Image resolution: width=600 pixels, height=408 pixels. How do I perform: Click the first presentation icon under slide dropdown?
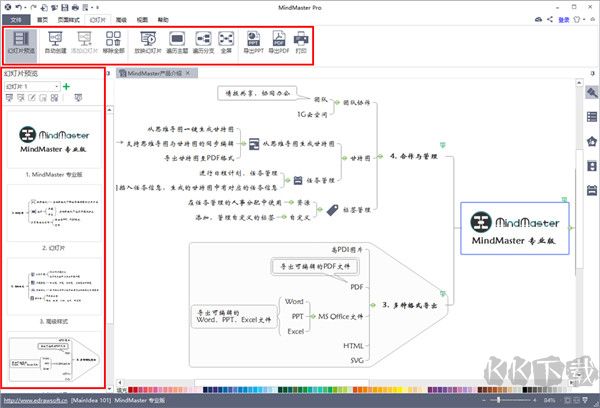pyautogui.click(x=10, y=98)
